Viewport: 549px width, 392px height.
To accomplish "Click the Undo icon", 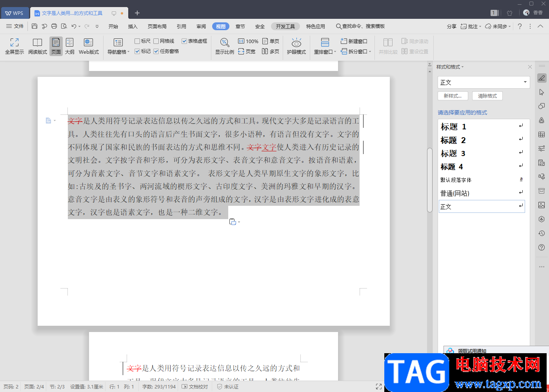I will tap(74, 26).
